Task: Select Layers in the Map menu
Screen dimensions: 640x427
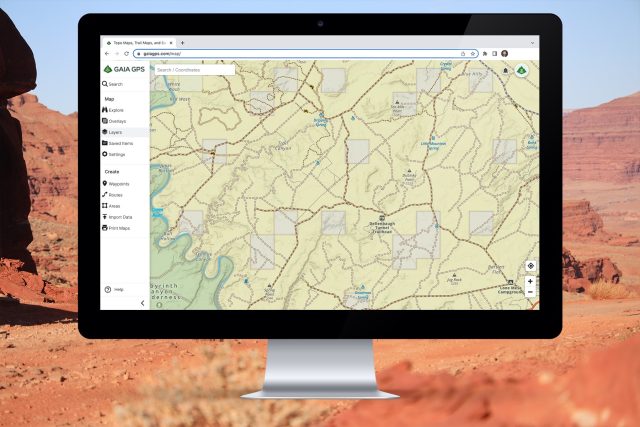Action: point(115,132)
